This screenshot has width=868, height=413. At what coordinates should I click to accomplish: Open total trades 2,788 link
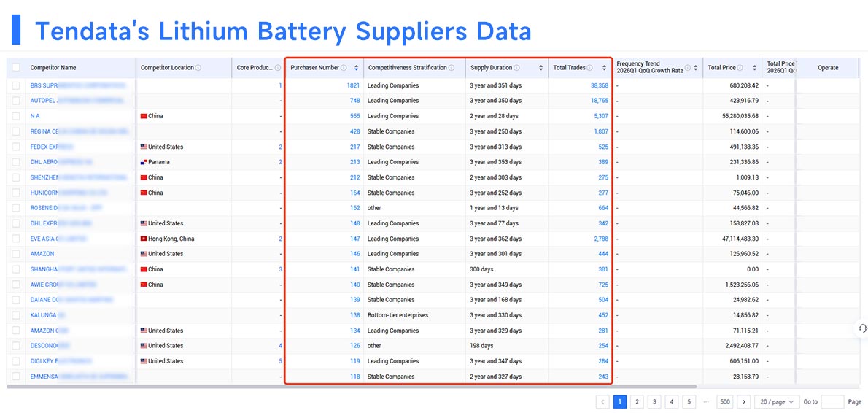[x=600, y=239]
